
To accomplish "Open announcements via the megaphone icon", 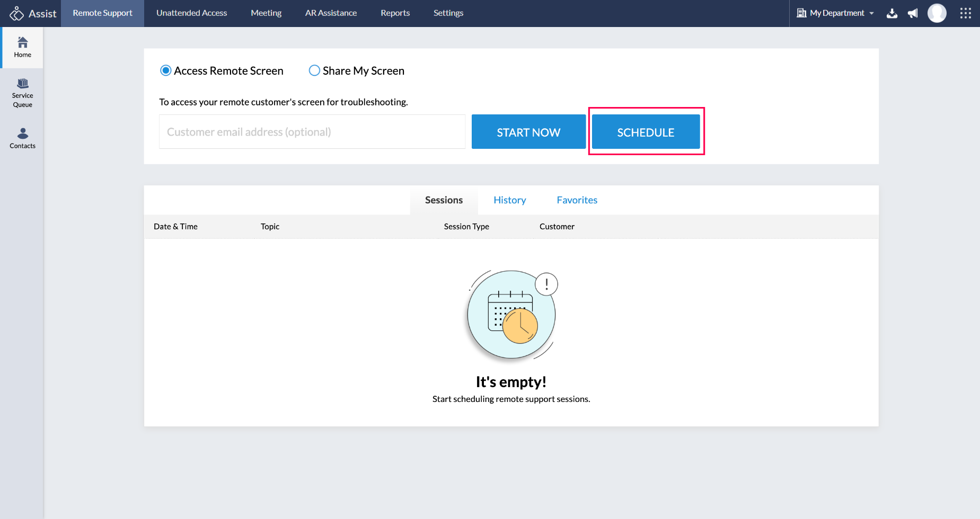I will tap(913, 13).
